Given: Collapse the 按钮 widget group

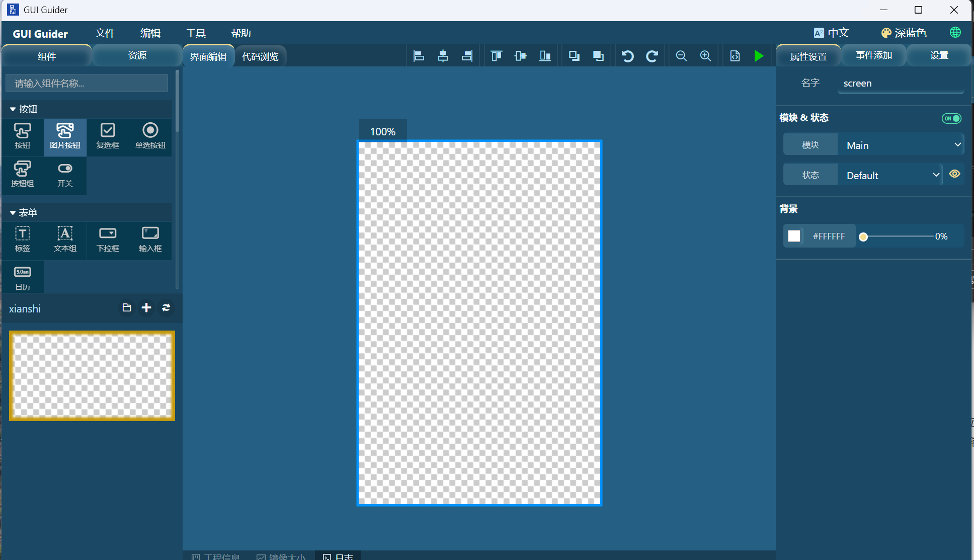Looking at the screenshot, I should (13, 109).
